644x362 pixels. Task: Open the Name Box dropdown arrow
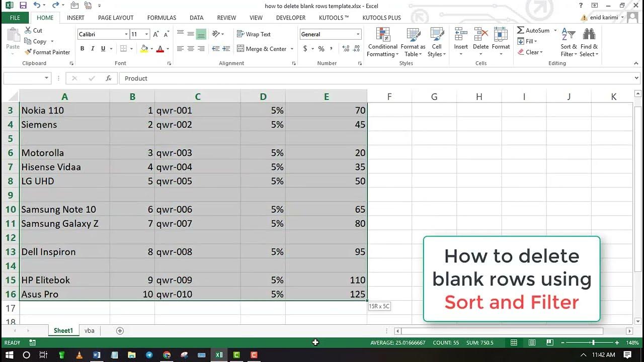(47, 78)
